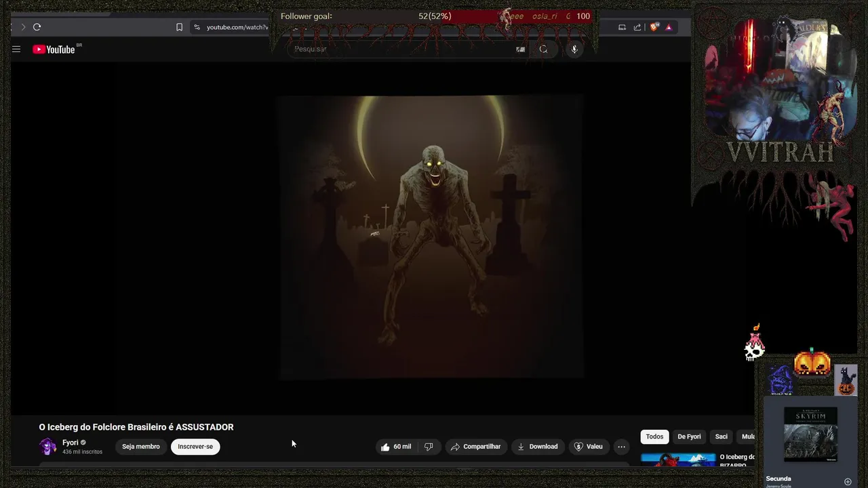The image size is (868, 488).
Task: Click the black cat pumpkin overlay icon
Action: click(846, 380)
